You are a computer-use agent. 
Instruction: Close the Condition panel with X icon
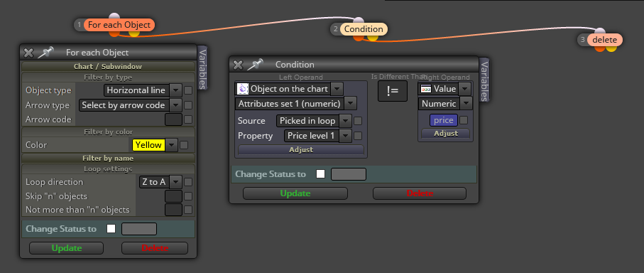(238, 65)
